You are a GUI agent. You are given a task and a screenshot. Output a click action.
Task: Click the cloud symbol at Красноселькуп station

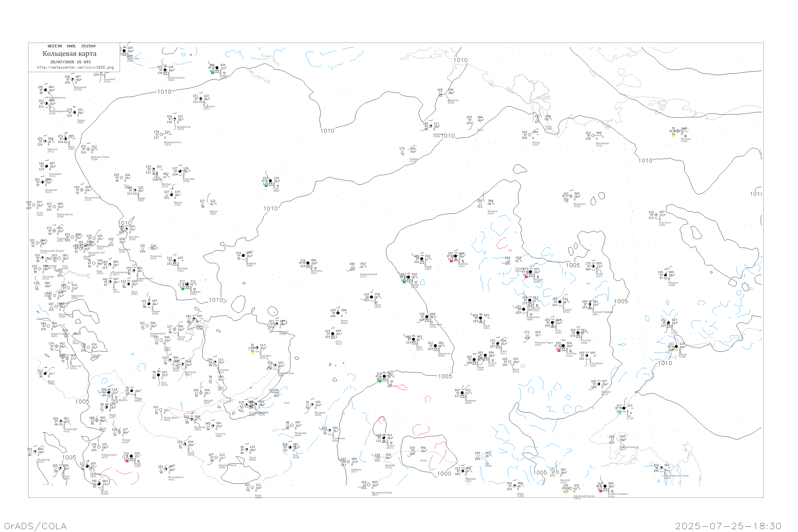point(165,73)
